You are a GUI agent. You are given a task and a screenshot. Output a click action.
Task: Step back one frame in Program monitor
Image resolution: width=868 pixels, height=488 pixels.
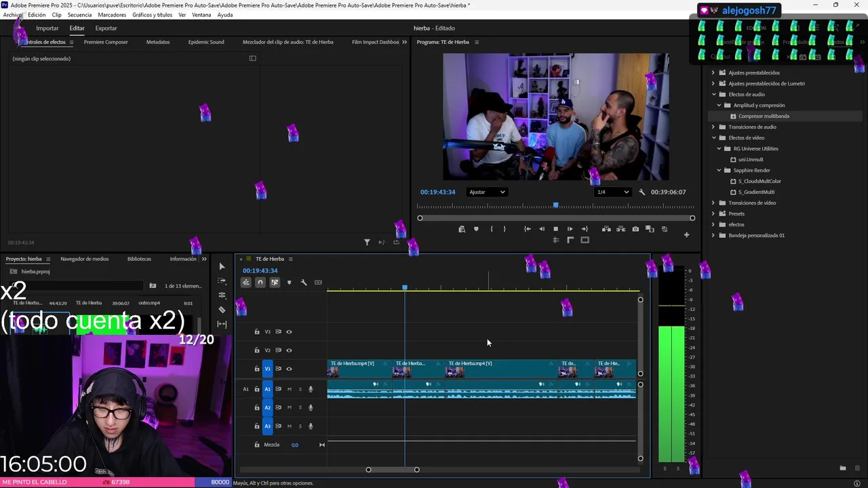tap(541, 229)
